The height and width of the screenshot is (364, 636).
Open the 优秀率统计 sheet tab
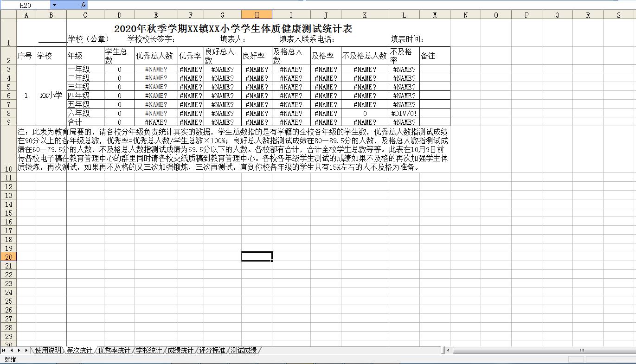(x=114, y=350)
